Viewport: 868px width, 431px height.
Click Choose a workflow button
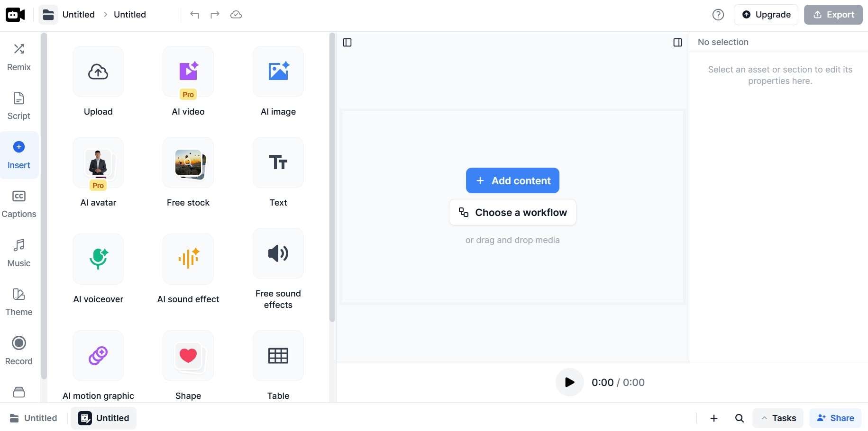point(512,212)
